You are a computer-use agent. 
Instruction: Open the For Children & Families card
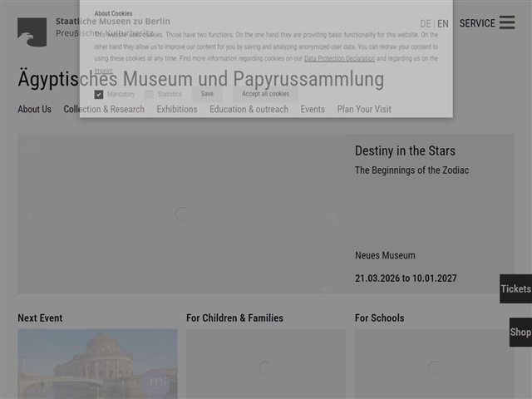coord(266,364)
